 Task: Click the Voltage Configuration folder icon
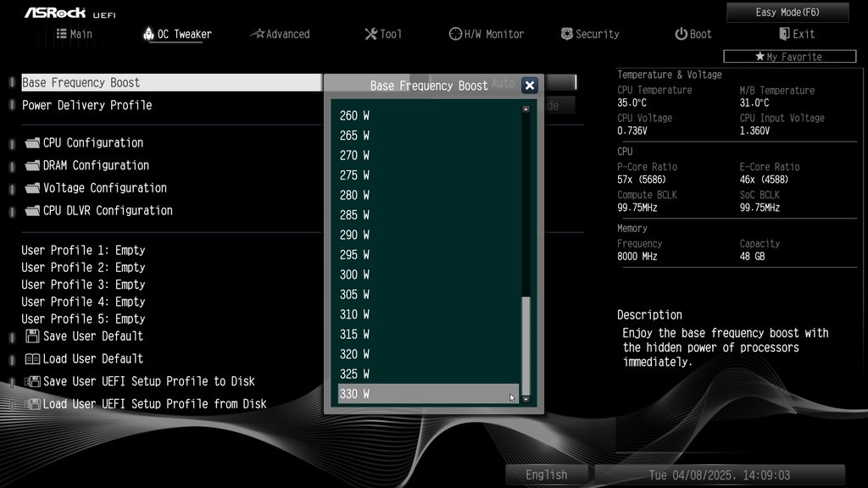pos(33,188)
